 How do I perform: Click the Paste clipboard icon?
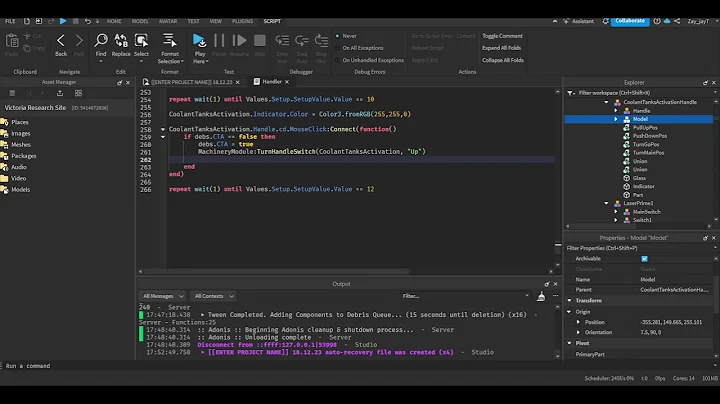11,41
